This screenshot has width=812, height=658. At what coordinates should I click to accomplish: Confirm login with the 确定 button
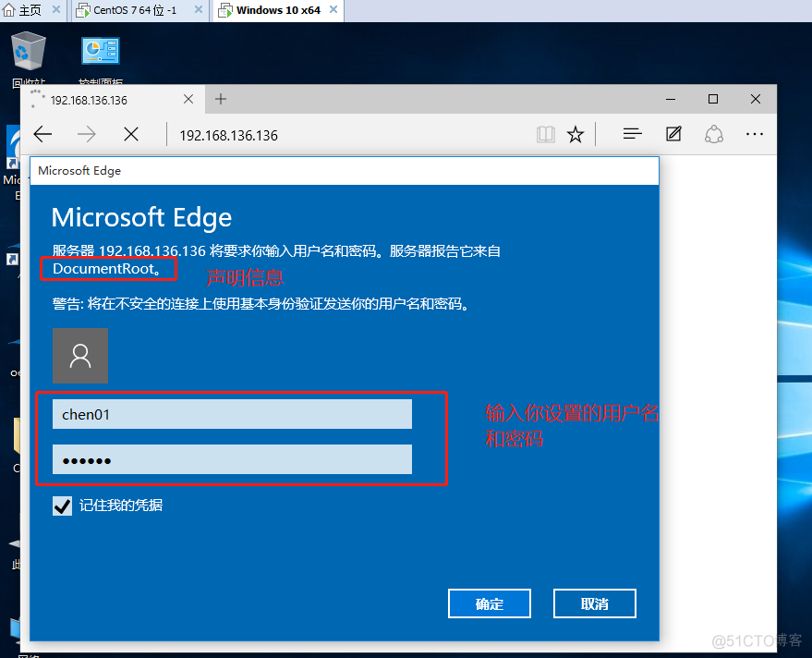[x=490, y=603]
